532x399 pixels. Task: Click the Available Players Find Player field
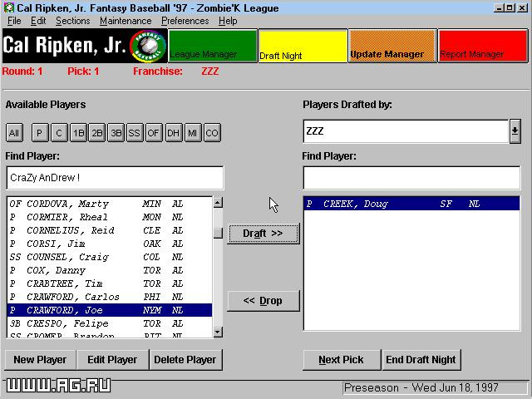click(115, 178)
